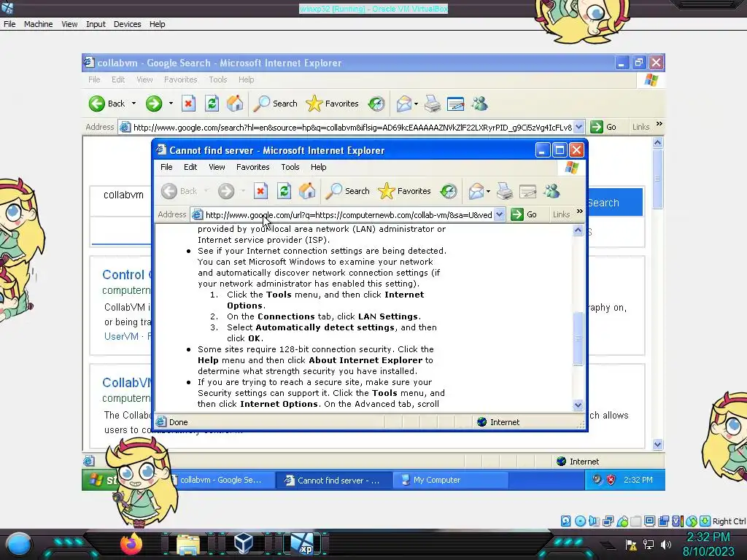Screen dimensions: 747x560
Task: Open VirtualBox Devices menu
Action: click(127, 24)
